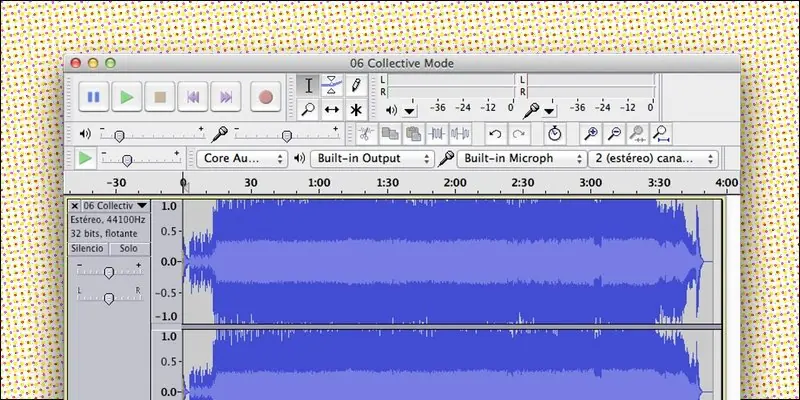Click the Undo arrow icon

click(495, 134)
